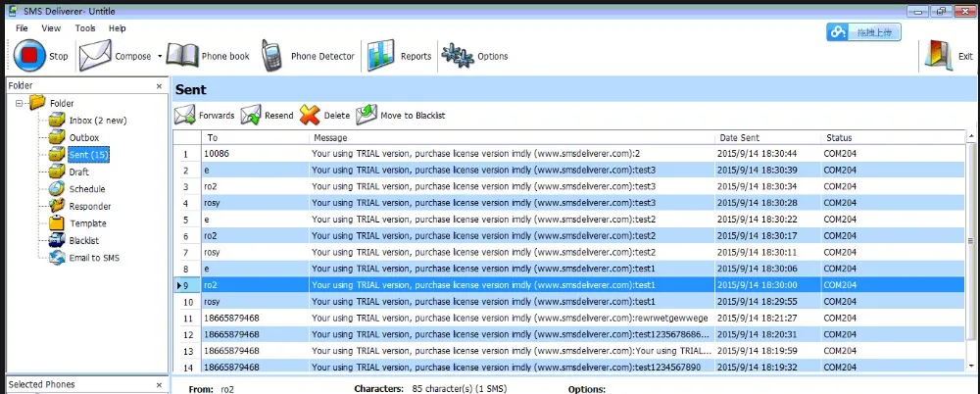Open the Help menu

[x=117, y=28]
